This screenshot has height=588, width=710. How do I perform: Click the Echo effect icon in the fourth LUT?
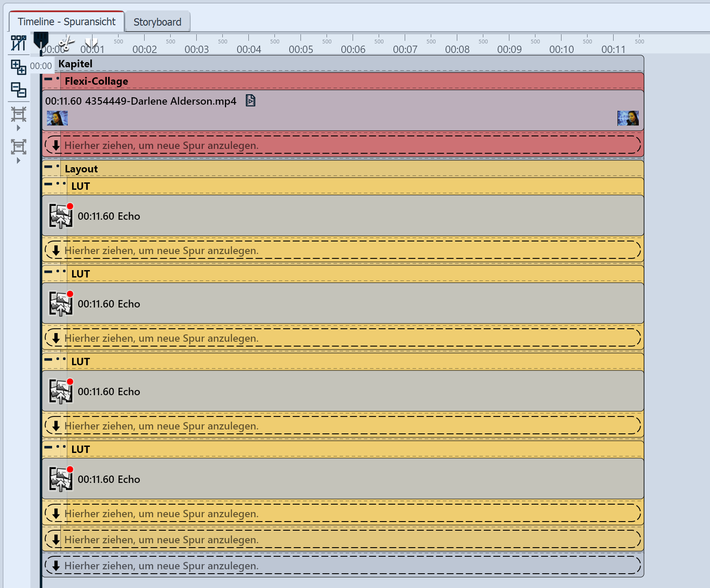click(61, 479)
